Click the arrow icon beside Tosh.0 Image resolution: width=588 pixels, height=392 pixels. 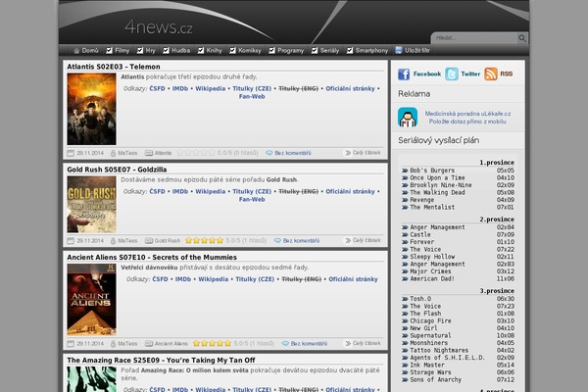pyautogui.click(x=405, y=299)
